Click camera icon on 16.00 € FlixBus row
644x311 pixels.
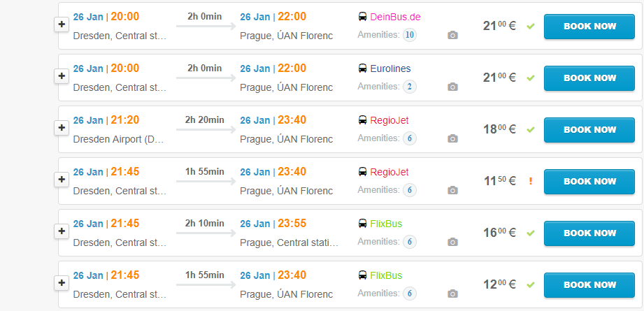[x=452, y=242]
